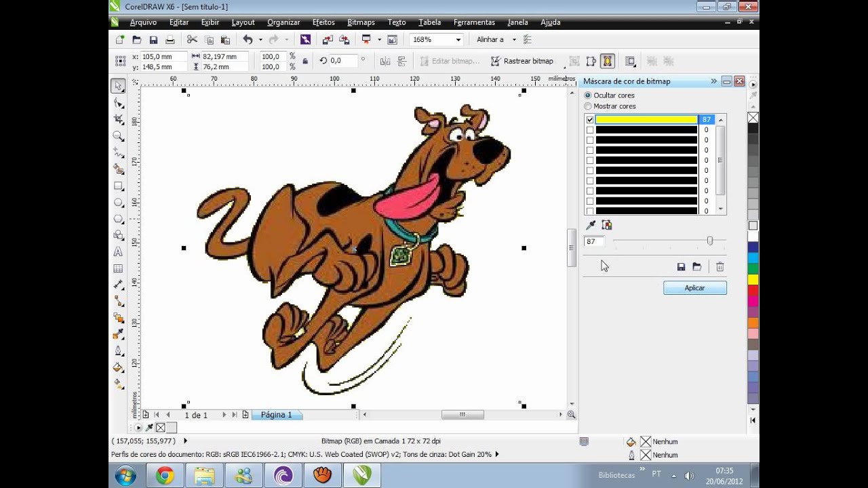Screen dimensions: 868x488
Task: Adjust the mask tolerance slider handle
Action: click(710, 241)
